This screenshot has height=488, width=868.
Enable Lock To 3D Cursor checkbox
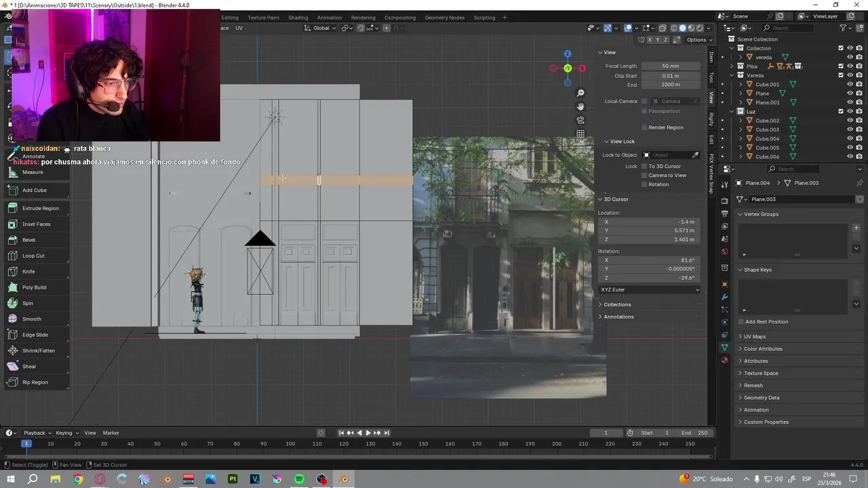(644, 166)
